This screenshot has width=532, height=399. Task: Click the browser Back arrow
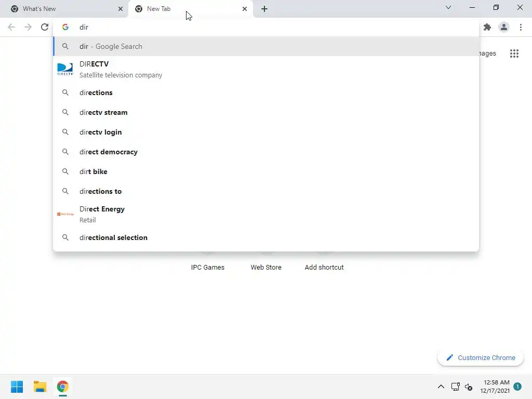click(x=11, y=27)
